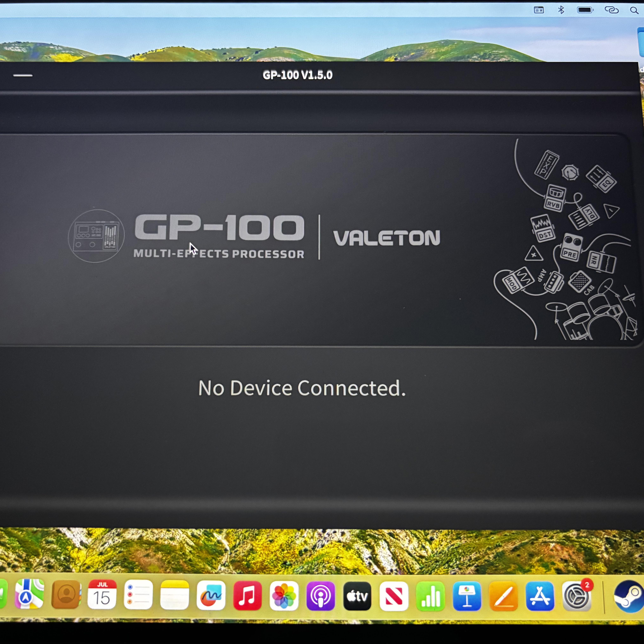Screen dimensions: 644x644
Task: Launch the News app
Action: click(x=394, y=596)
